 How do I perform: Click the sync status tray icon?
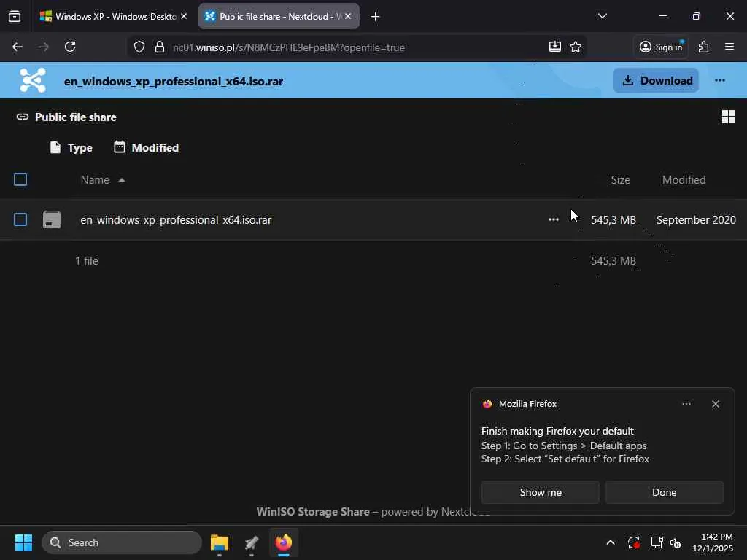634,542
